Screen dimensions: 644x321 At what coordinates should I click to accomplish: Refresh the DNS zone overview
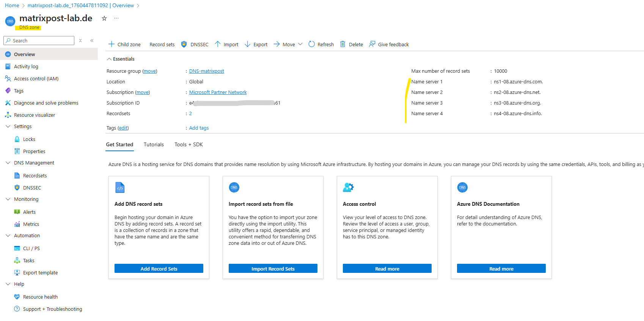pyautogui.click(x=321, y=44)
